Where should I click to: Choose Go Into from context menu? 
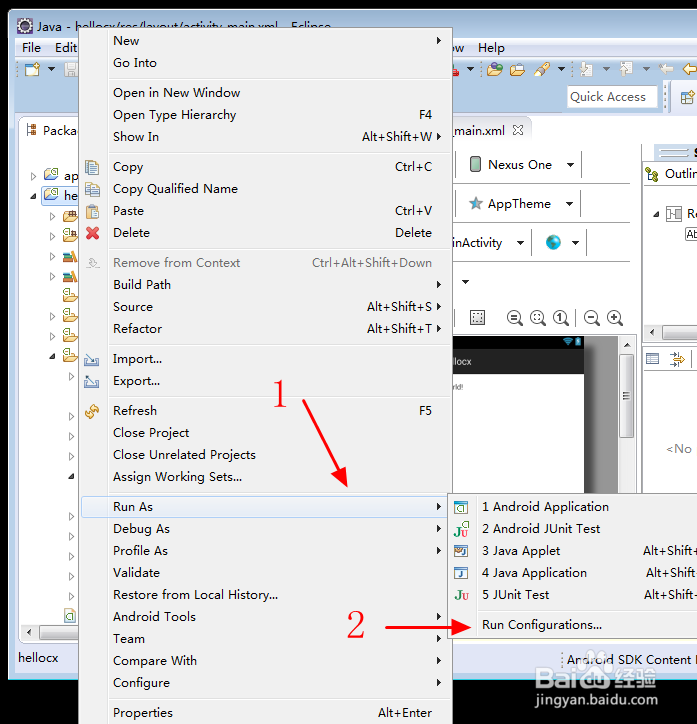(x=266, y=63)
